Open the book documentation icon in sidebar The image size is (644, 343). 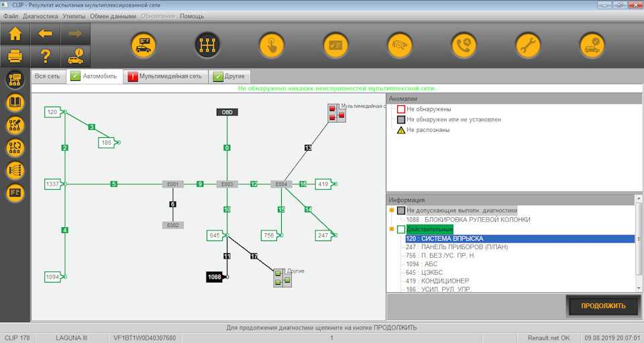coord(15,102)
